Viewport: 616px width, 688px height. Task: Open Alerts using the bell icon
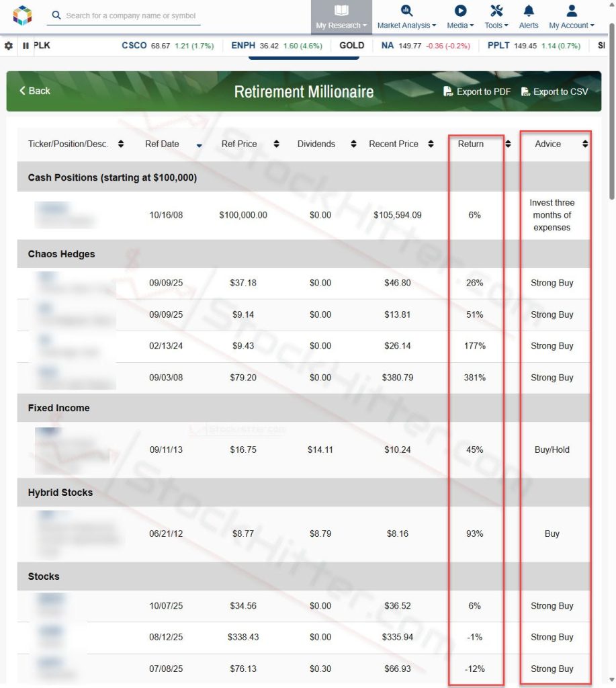pyautogui.click(x=528, y=10)
